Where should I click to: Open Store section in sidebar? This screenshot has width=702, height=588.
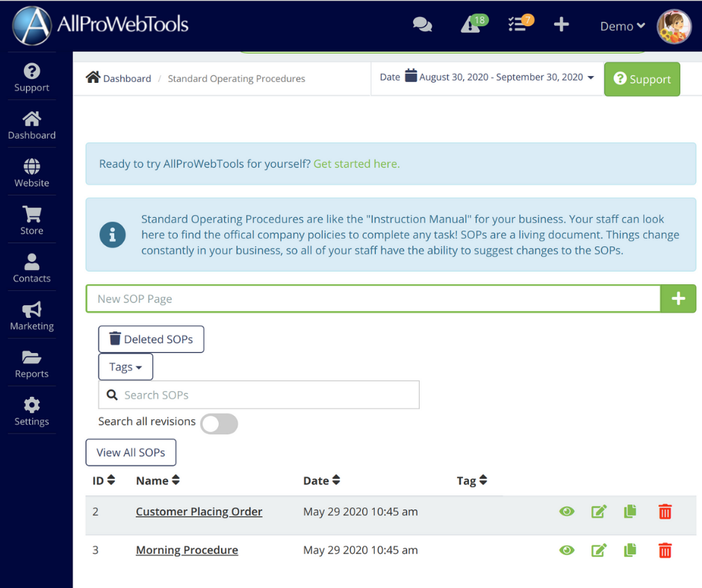click(x=32, y=221)
